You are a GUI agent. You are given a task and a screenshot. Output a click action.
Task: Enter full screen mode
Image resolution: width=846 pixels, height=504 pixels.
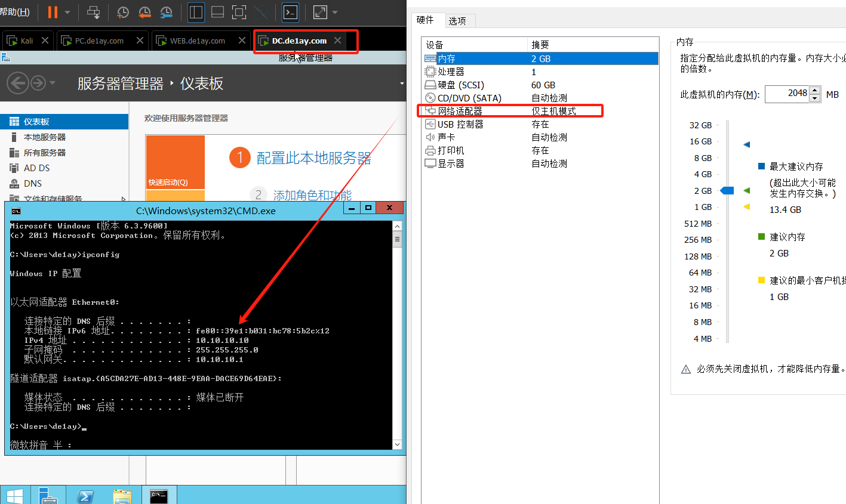coord(239,12)
